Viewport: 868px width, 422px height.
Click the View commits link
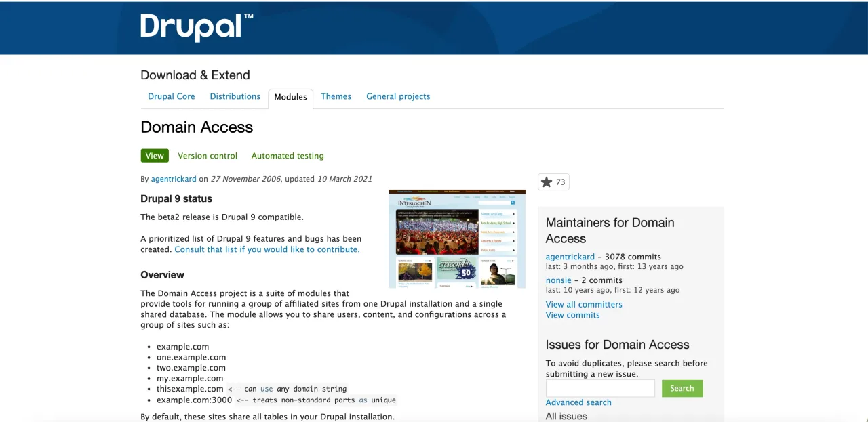(573, 315)
